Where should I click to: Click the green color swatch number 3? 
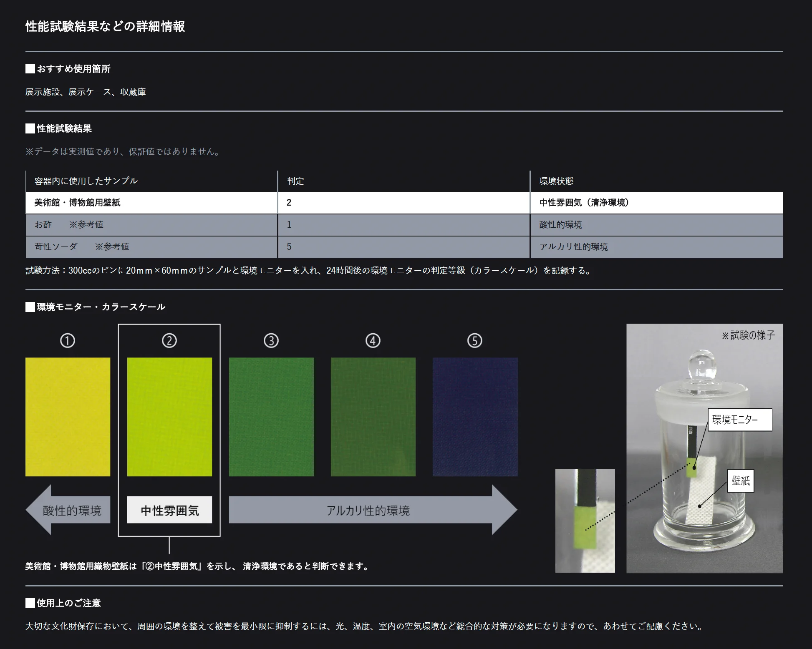[x=271, y=417]
